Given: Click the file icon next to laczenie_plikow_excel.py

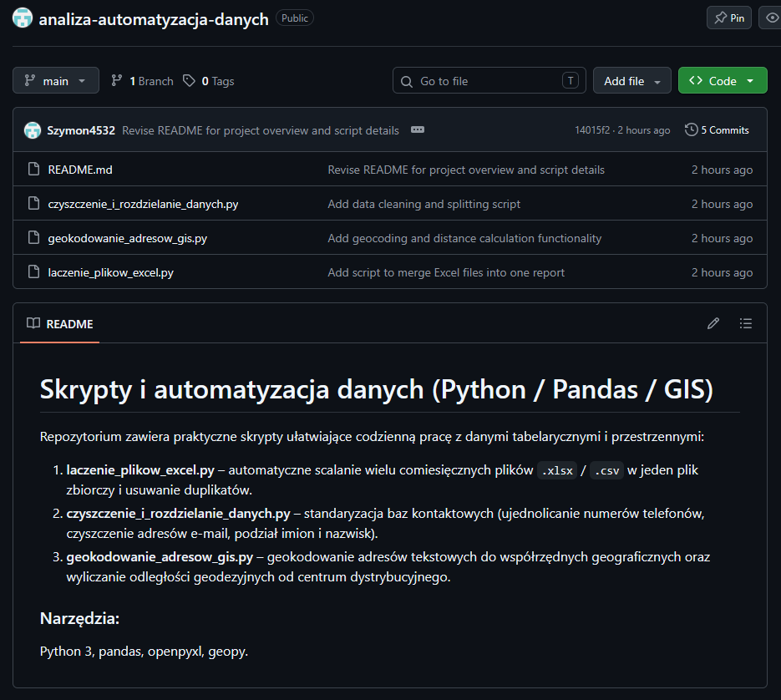Looking at the screenshot, I should 34,272.
